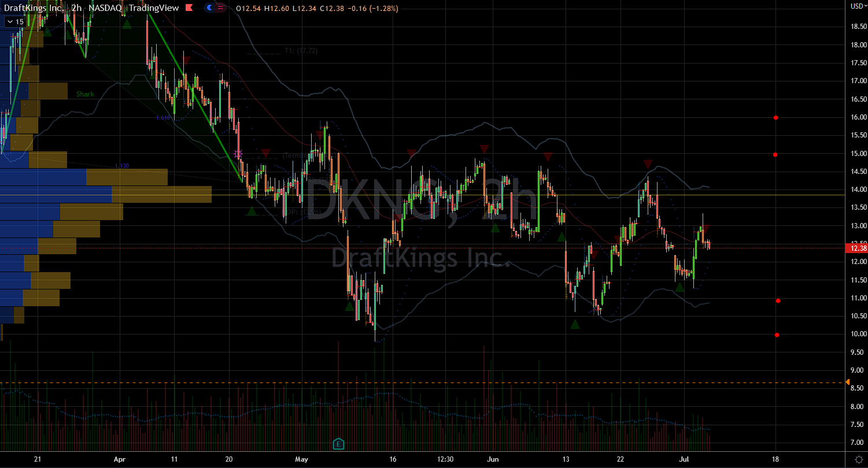Click the 2h interval label
The width and height of the screenshot is (868, 468).
pos(76,9)
